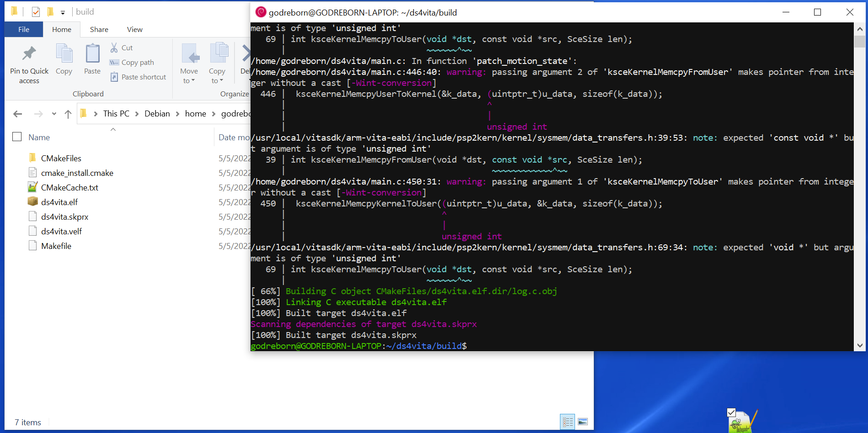Click the godrebo breadcrumb segment
Viewport: 868px width, 433px height.
235,114
